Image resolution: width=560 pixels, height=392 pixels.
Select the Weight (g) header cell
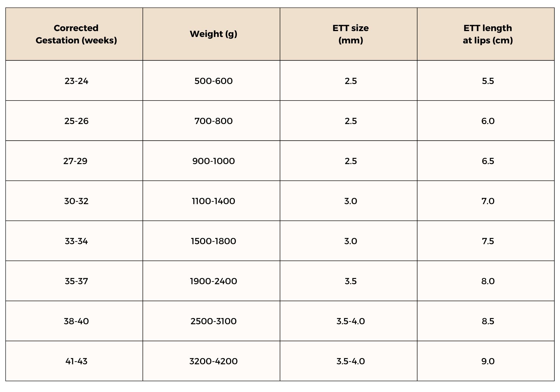click(x=213, y=34)
